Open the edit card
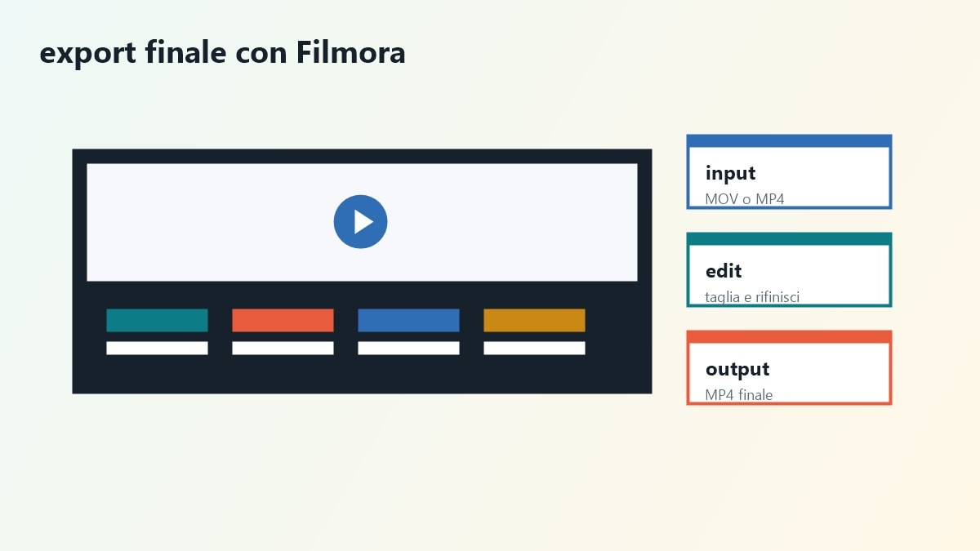 [x=789, y=269]
